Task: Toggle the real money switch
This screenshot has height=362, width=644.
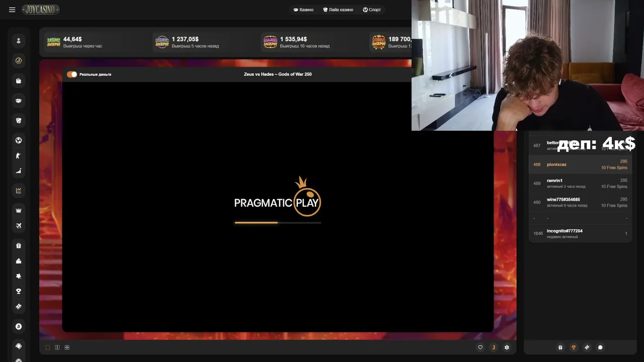Action: tap(72, 74)
